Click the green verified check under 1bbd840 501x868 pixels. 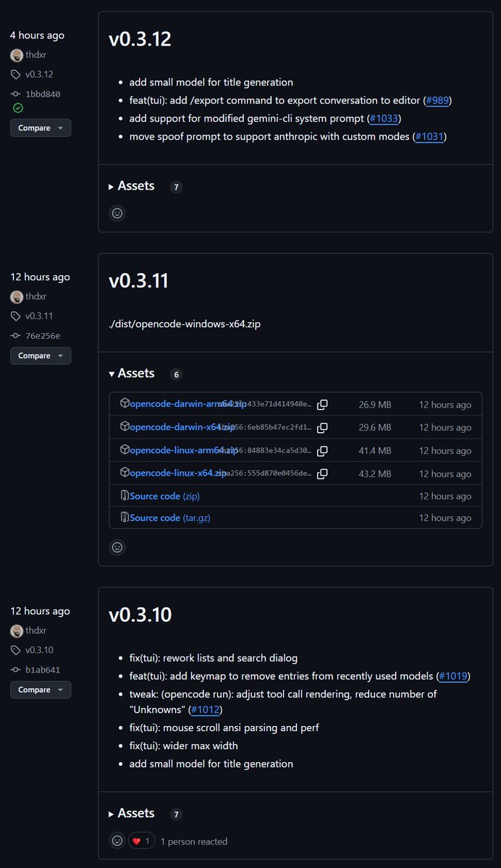click(x=17, y=108)
